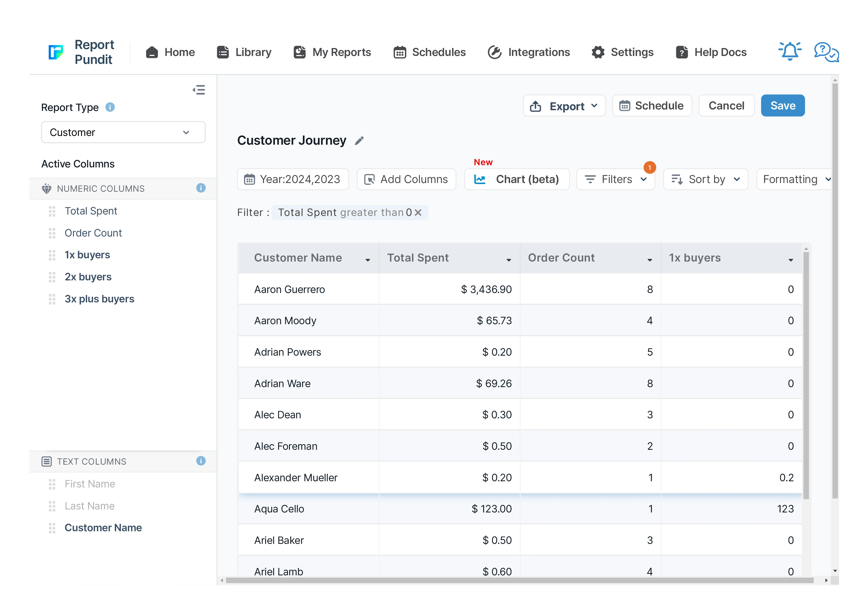Click the Add Columns button
This screenshot has width=868, height=614.
[x=406, y=179]
